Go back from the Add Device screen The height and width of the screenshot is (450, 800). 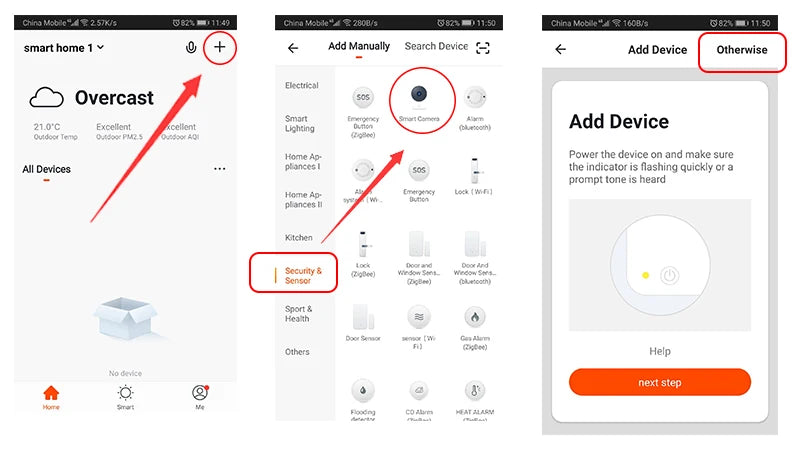coord(561,49)
